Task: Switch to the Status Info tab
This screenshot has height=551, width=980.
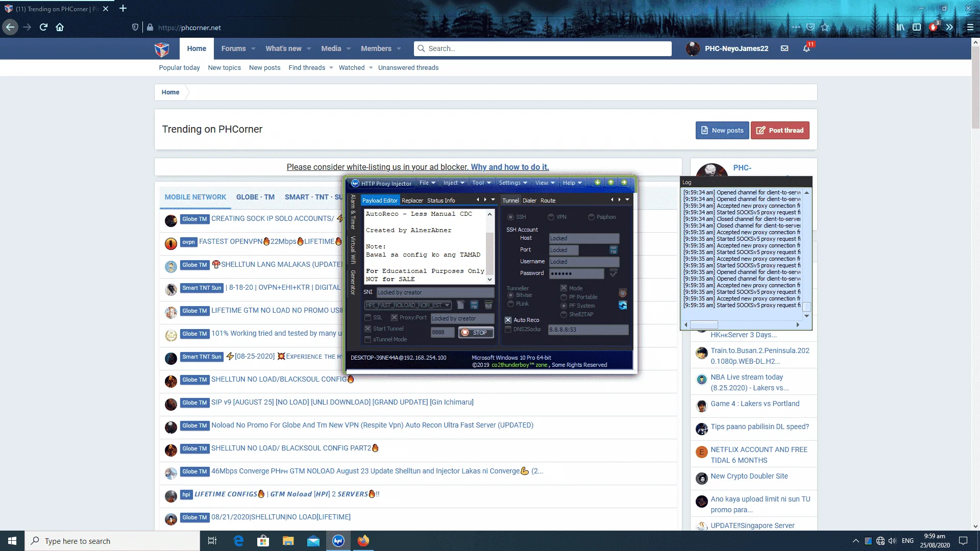Action: (440, 201)
